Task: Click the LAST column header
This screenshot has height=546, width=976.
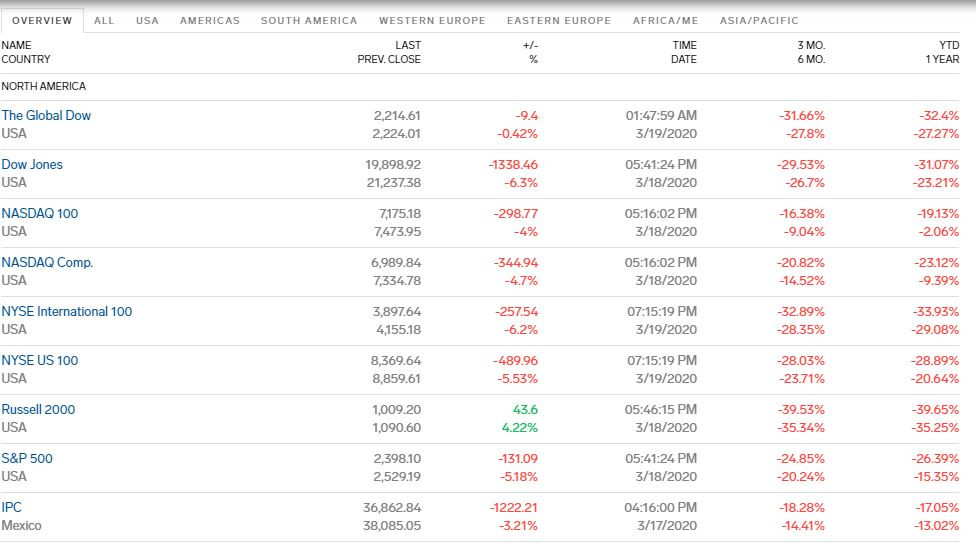Action: coord(408,45)
